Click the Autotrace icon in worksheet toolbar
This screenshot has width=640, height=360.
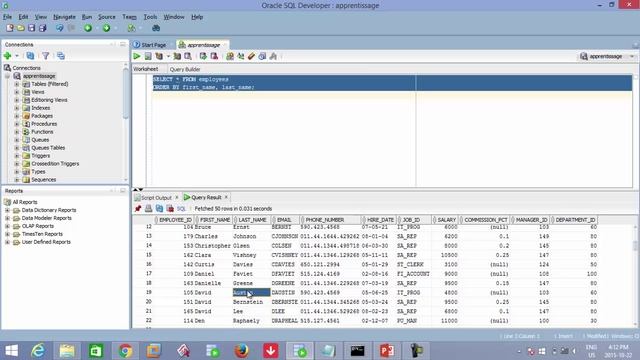click(177, 56)
